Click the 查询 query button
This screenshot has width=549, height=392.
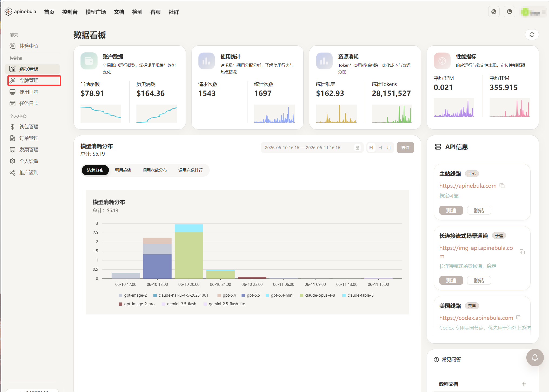click(x=405, y=148)
